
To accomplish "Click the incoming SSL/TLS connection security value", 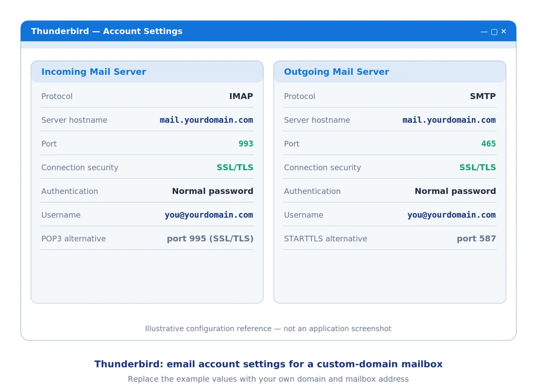I will point(235,167).
